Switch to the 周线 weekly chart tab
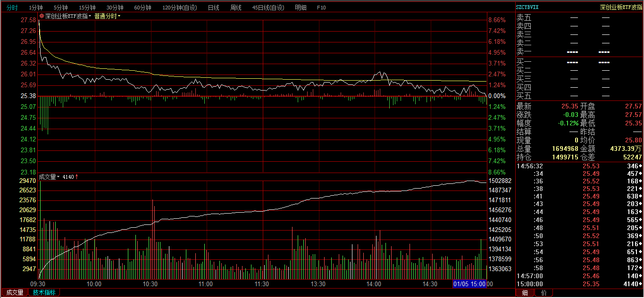The image size is (644, 298). click(236, 8)
